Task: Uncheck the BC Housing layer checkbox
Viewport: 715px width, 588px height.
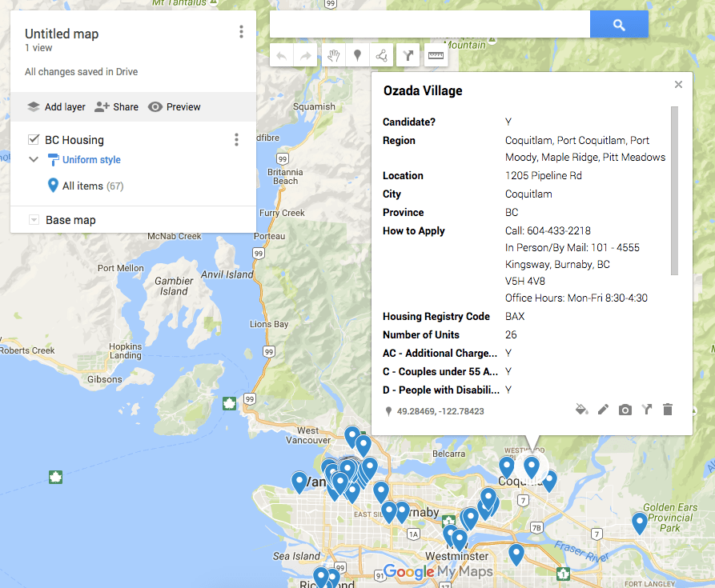Action: click(x=34, y=139)
